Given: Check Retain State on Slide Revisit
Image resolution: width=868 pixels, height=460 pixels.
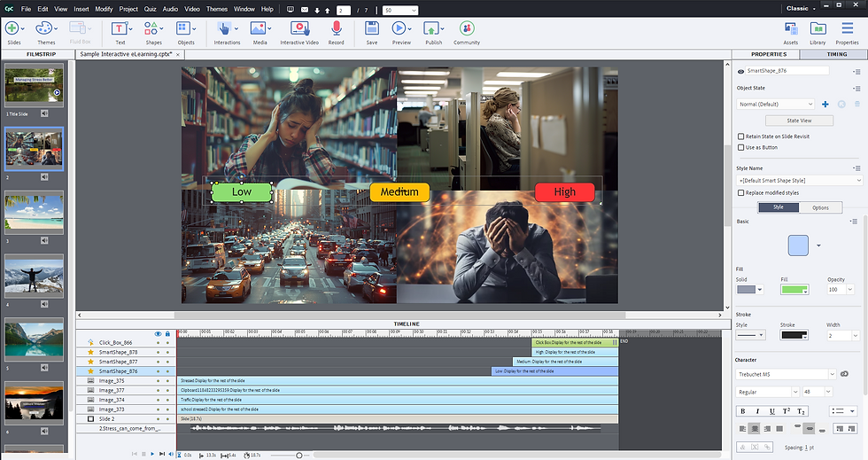Looking at the screenshot, I should [x=740, y=136].
